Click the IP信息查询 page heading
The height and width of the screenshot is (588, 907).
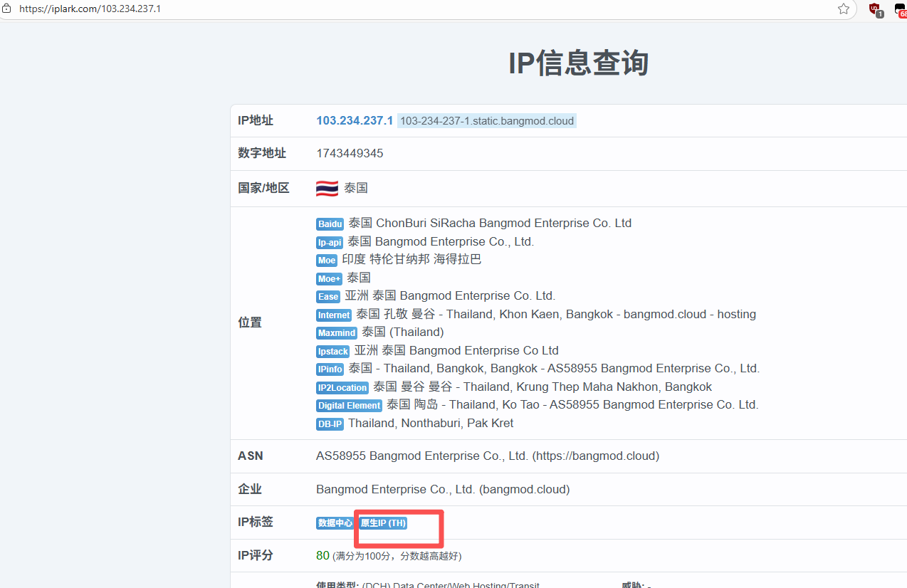click(x=578, y=63)
